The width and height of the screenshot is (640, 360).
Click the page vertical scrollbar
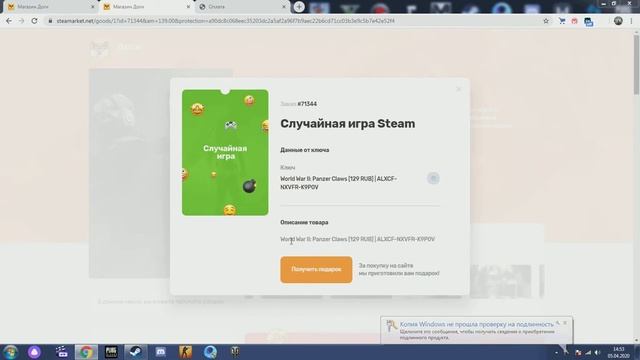(x=636, y=64)
